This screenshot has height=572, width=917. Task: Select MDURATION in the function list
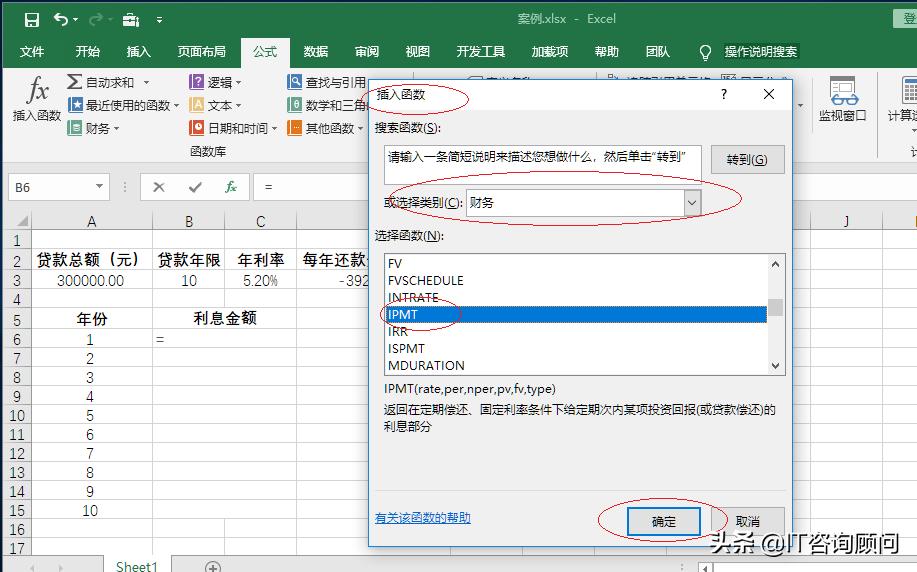[576, 366]
